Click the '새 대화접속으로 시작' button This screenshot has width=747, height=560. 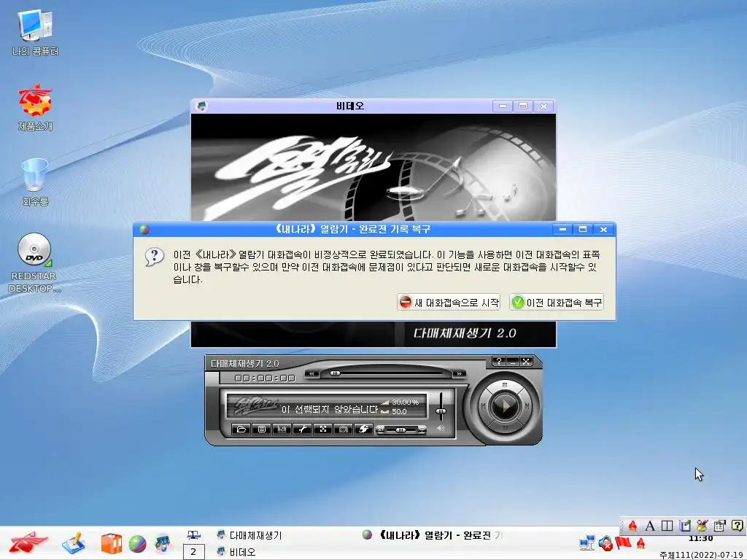(449, 303)
